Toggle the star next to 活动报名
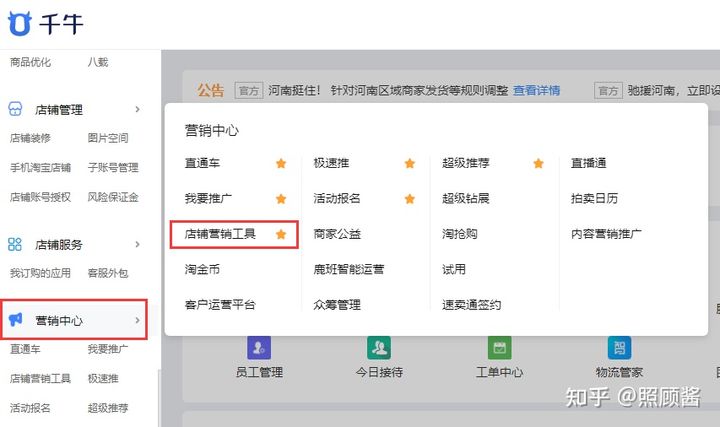This screenshot has height=427, width=720. (x=410, y=198)
